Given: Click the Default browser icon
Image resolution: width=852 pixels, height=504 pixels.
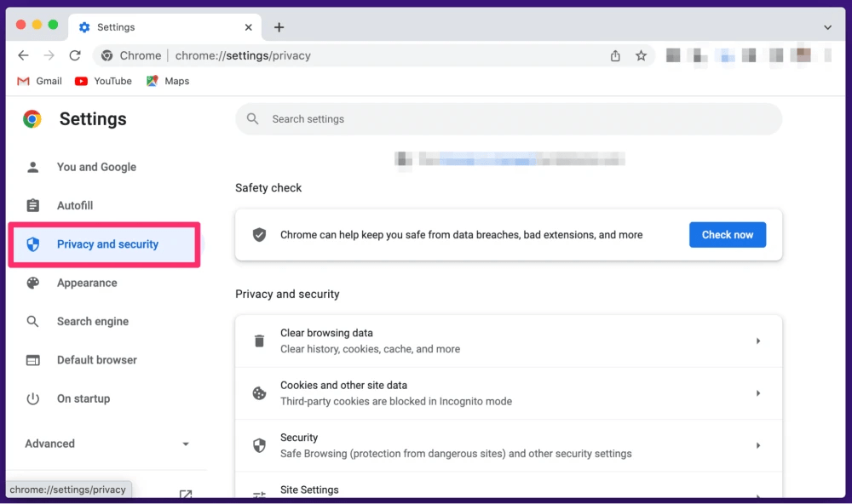Looking at the screenshot, I should click(x=32, y=359).
